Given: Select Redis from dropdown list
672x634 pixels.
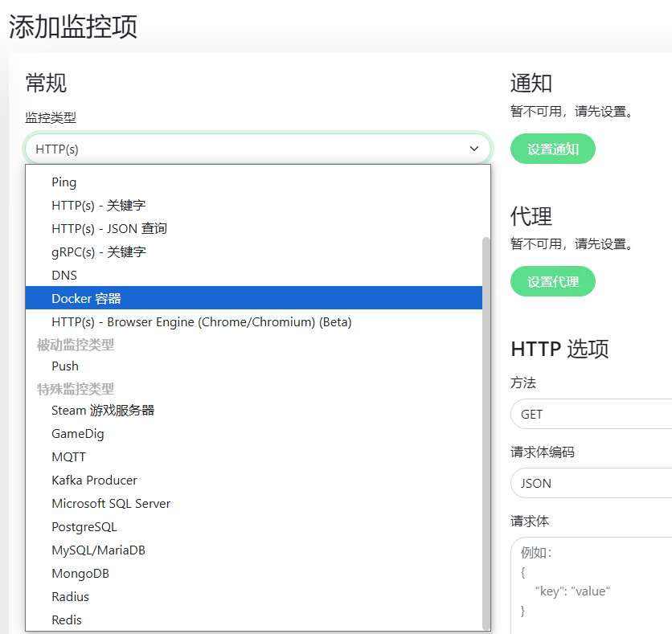Looking at the screenshot, I should (67, 620).
